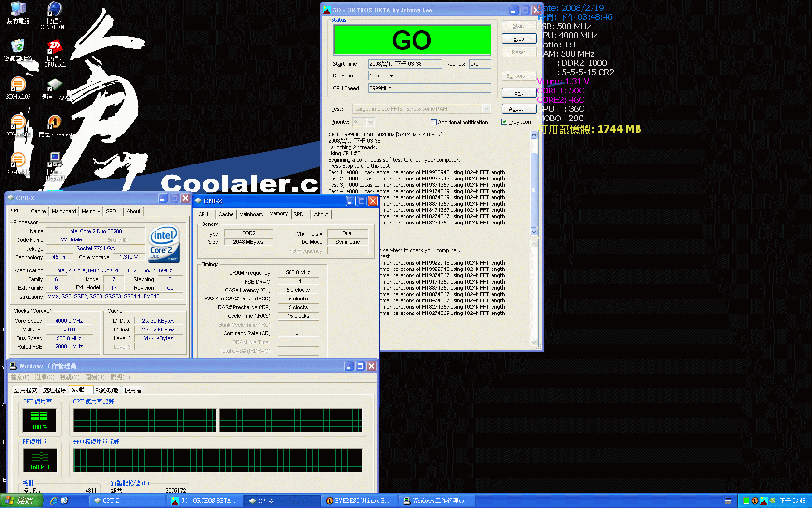The height and width of the screenshot is (508, 812).
Task: Click Core Voltage value 1.312 V
Action: (x=129, y=257)
